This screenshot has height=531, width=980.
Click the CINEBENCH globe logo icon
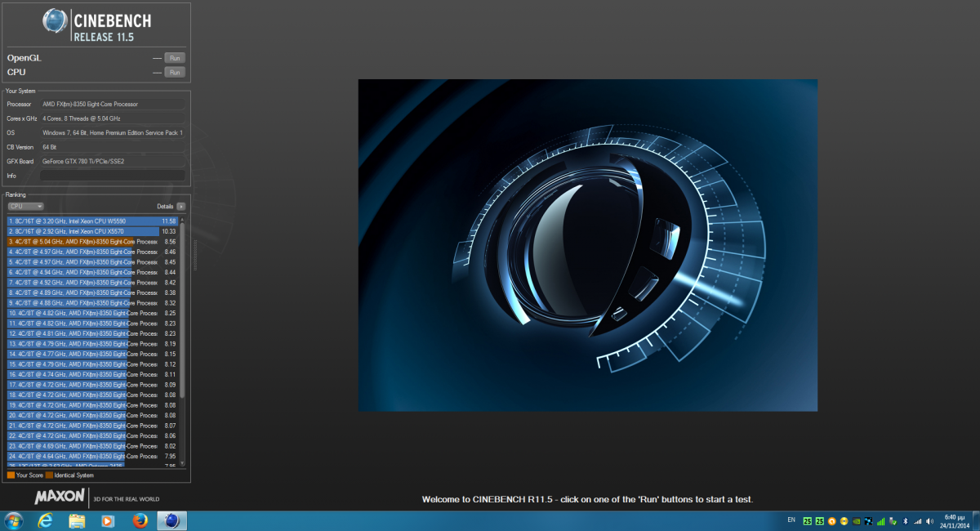click(56, 22)
